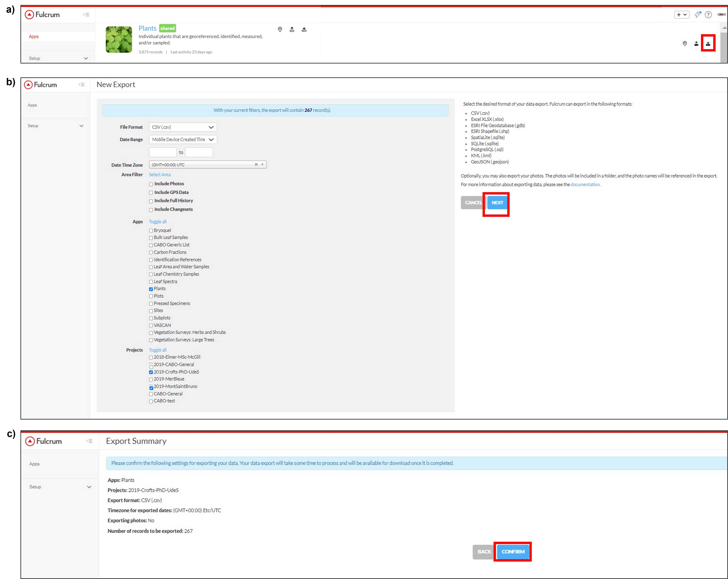
Task: Check the CABO-test project checkbox
Action: point(151,402)
